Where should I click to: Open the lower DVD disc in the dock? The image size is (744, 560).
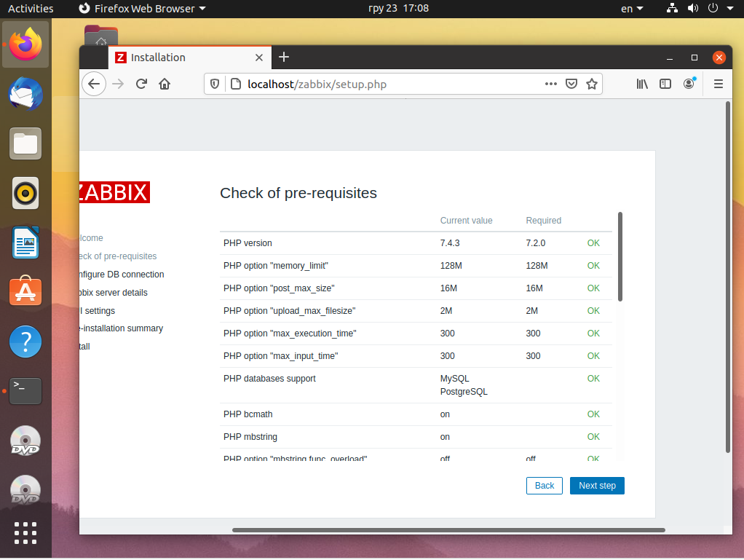(x=25, y=490)
